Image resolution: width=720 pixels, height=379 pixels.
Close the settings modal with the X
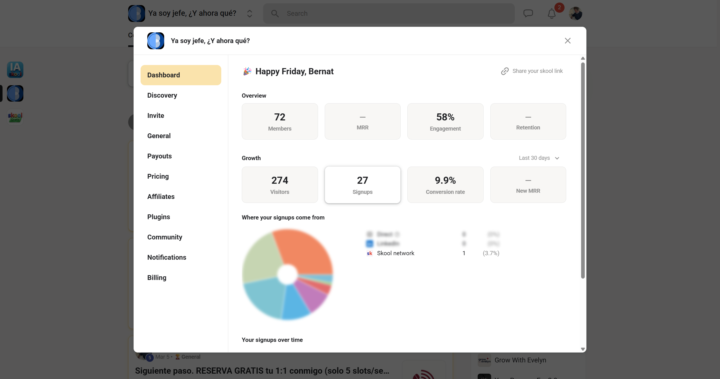(568, 41)
